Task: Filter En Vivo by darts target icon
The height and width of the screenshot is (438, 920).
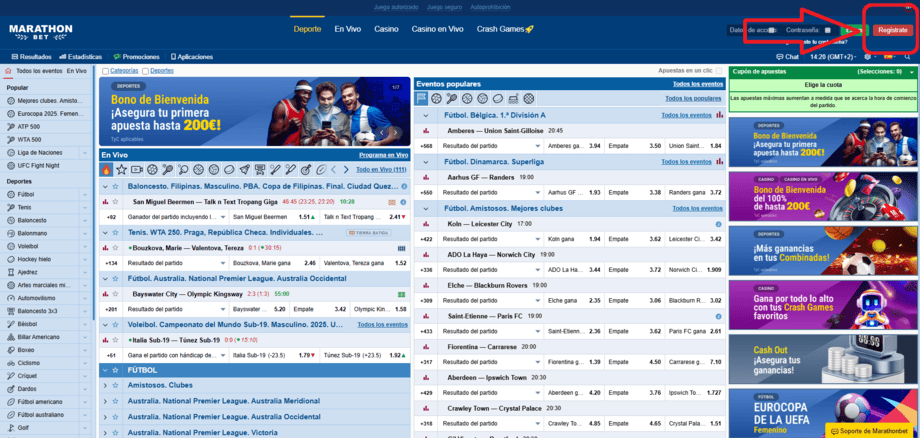Action: tap(306, 169)
